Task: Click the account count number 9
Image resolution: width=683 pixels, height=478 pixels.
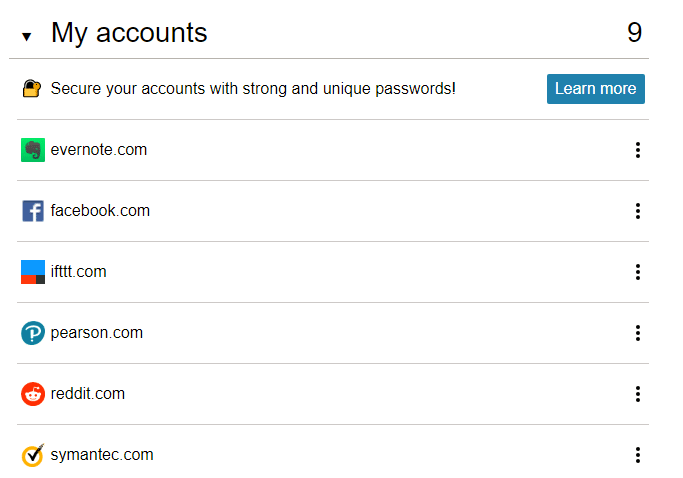Action: [x=634, y=32]
